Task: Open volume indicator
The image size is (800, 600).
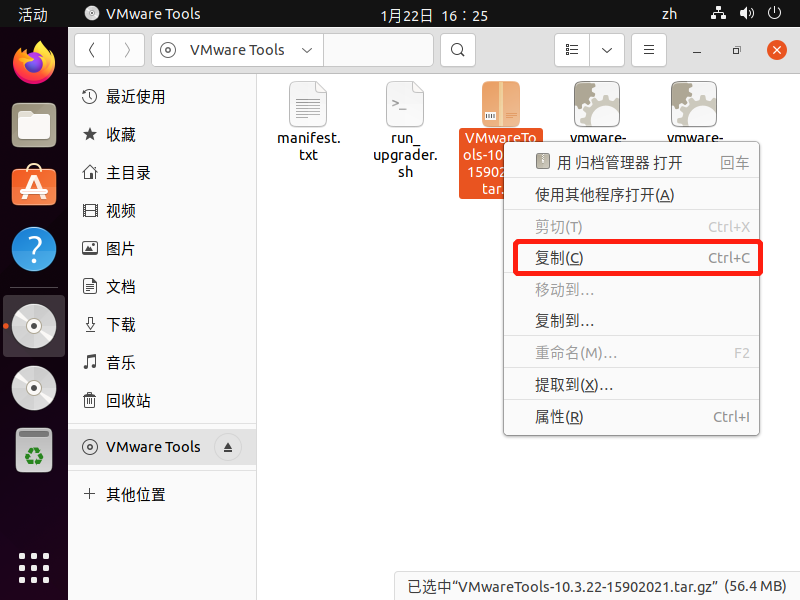Action: [746, 13]
